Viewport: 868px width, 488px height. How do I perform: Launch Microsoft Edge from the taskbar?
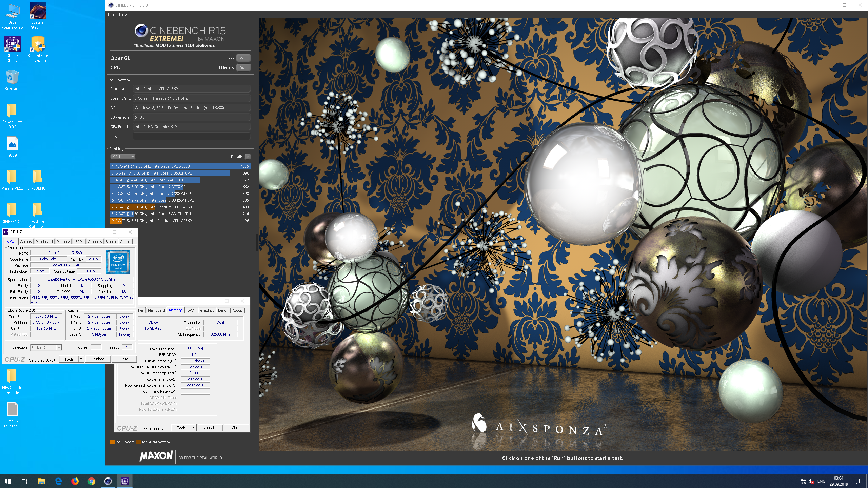click(58, 481)
